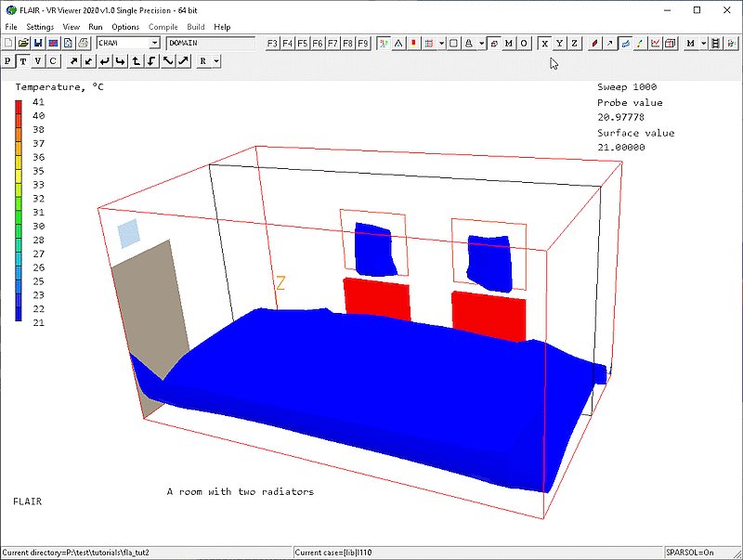Click the X axis view button
743x560 pixels.
[544, 43]
